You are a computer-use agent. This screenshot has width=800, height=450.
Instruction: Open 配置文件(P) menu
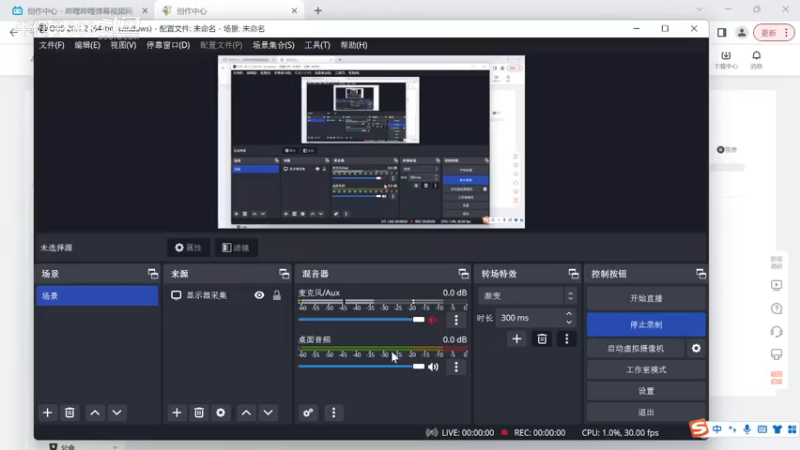[x=221, y=45]
